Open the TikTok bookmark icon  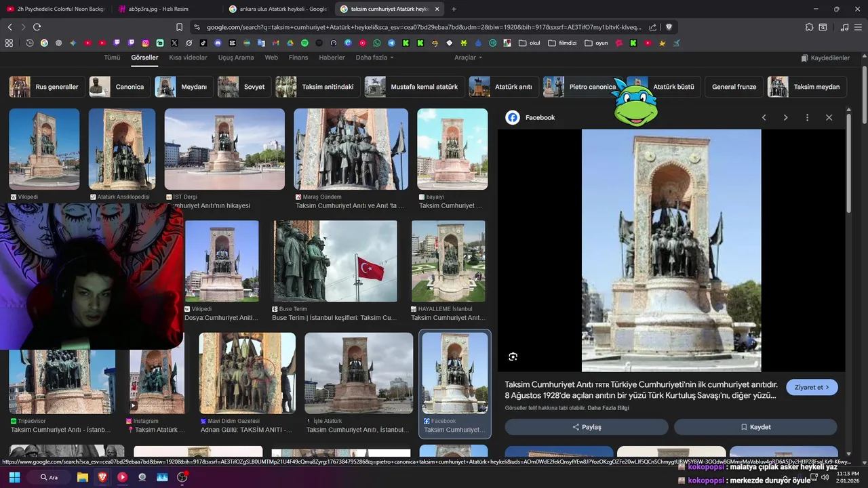tap(203, 43)
